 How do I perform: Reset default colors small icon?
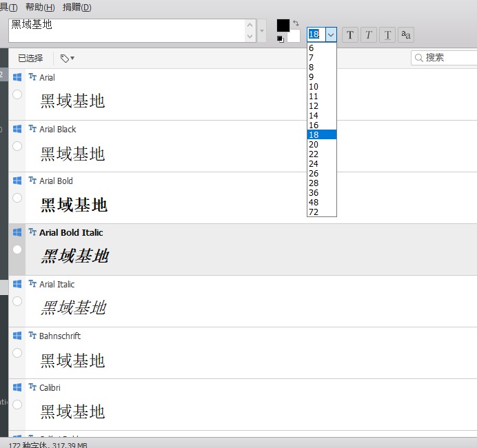[x=280, y=39]
